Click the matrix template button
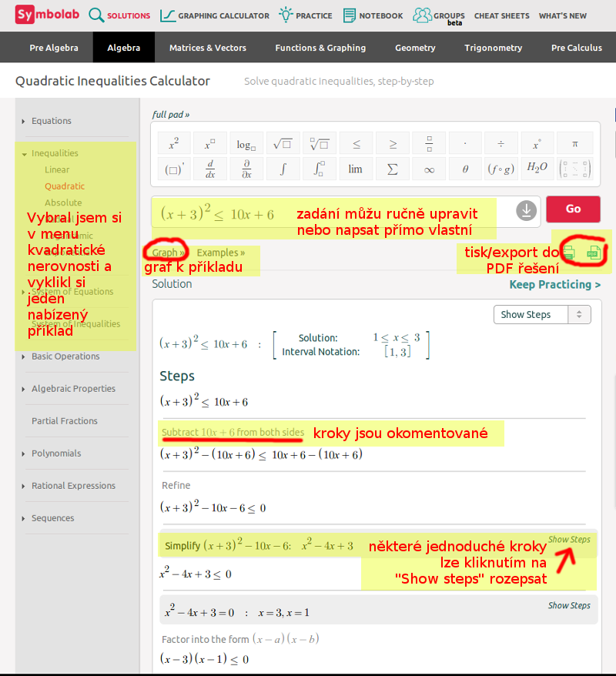616x676 pixels. pos(574,169)
